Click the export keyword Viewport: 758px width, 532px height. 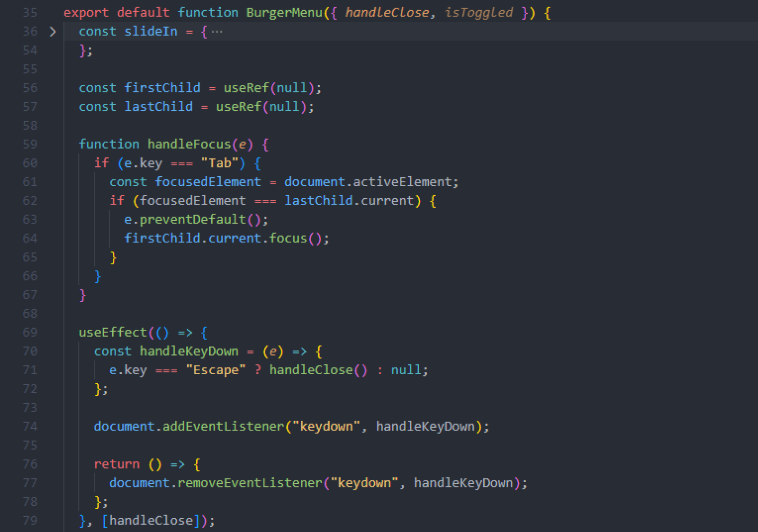click(86, 13)
